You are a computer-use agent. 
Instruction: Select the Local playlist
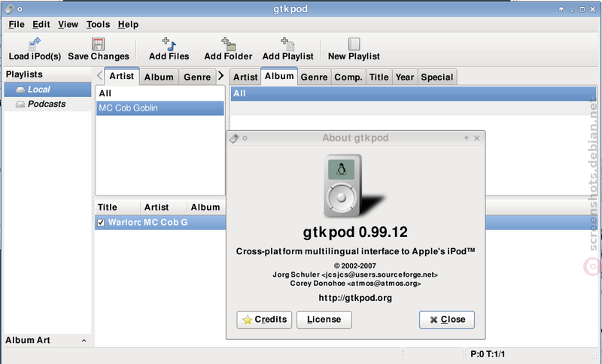pos(47,89)
